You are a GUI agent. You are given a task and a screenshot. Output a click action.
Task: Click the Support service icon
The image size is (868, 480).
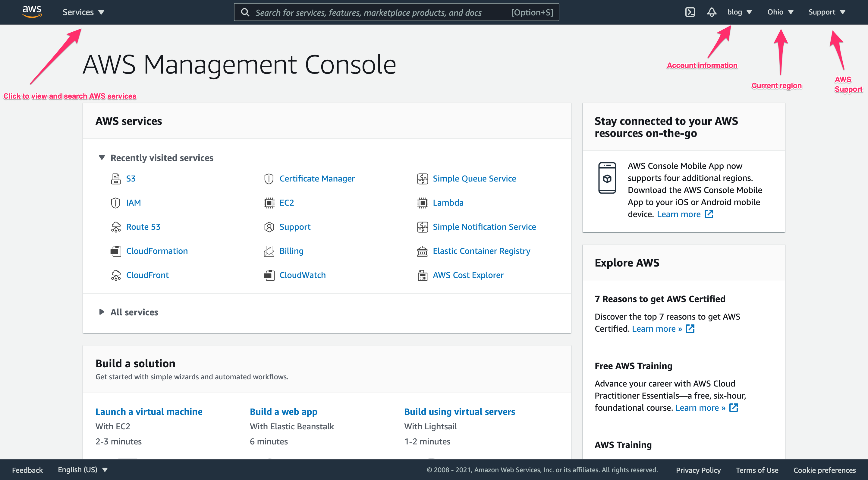(x=269, y=227)
